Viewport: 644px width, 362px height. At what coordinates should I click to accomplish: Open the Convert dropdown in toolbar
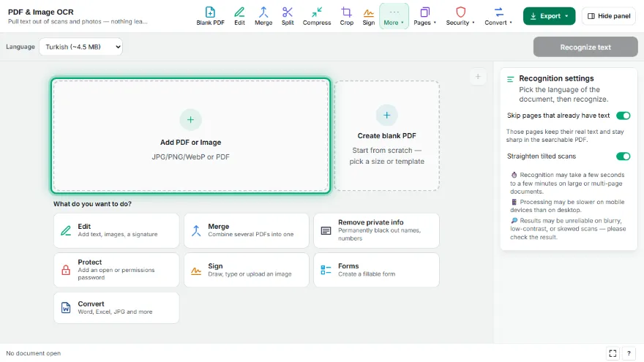498,16
